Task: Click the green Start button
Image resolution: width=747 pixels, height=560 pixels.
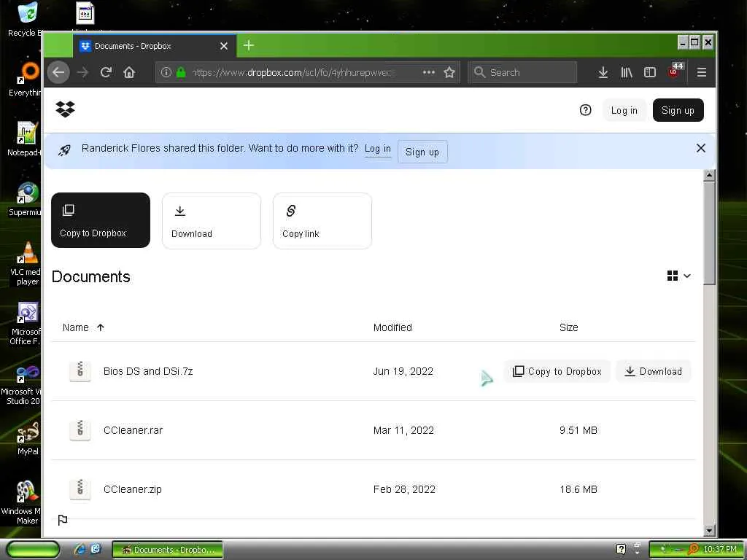Action: click(33, 550)
